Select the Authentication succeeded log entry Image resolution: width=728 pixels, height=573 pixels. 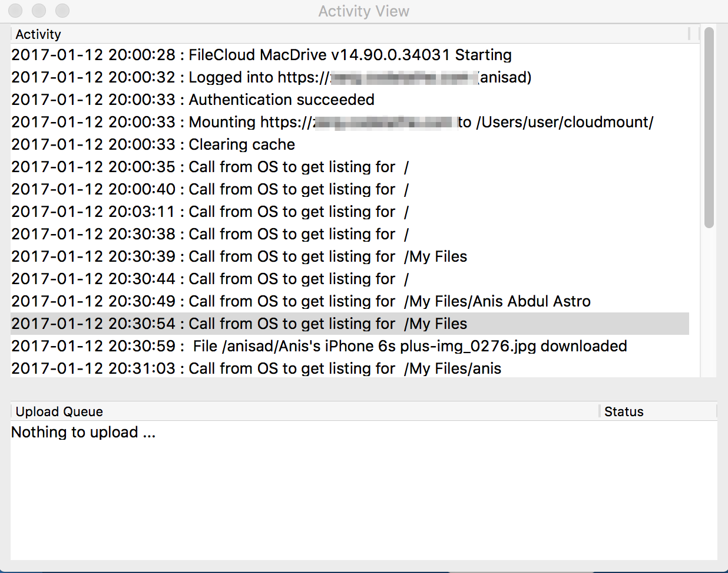tap(193, 100)
